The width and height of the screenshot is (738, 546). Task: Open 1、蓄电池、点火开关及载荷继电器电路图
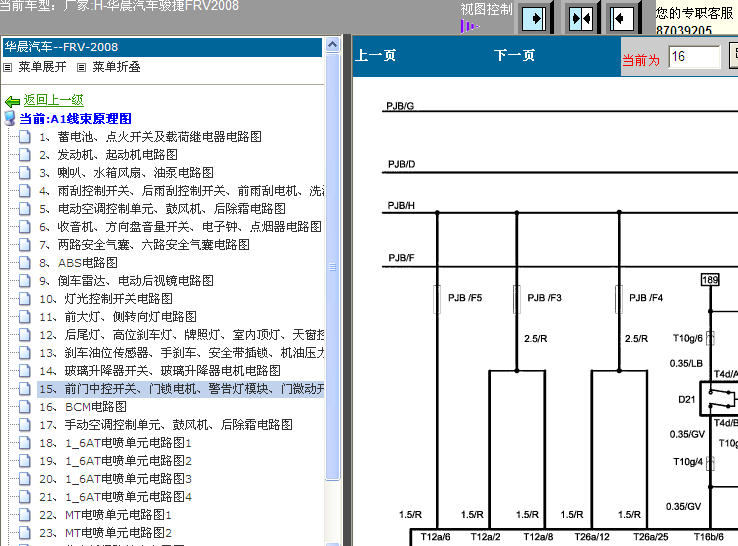click(x=150, y=137)
